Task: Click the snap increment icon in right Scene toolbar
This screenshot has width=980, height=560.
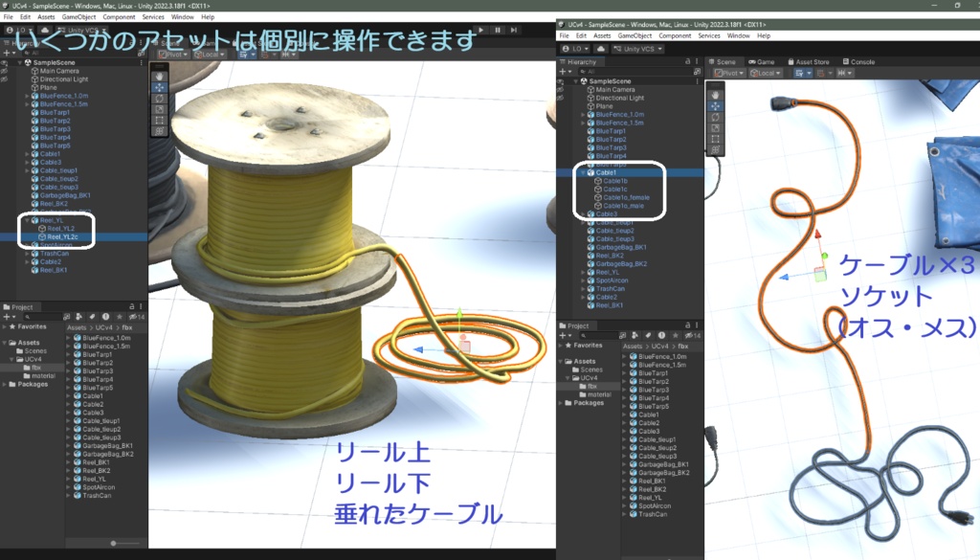Action: click(843, 73)
